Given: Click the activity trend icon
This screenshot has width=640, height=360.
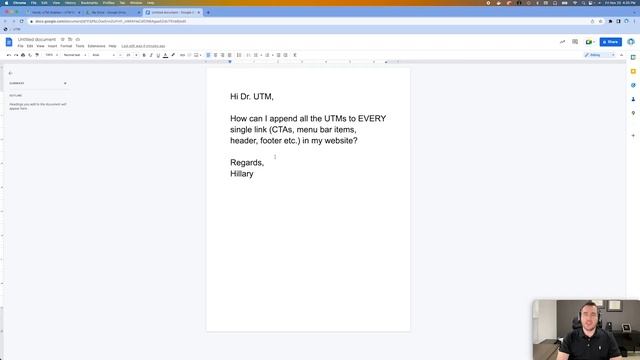Looking at the screenshot, I should [x=562, y=42].
